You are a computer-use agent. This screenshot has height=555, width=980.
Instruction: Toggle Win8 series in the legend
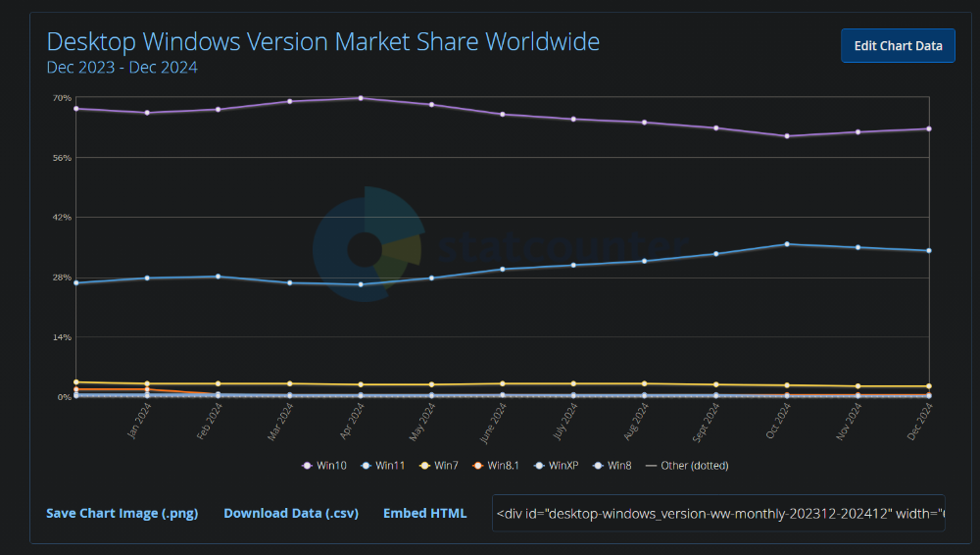[612, 466]
